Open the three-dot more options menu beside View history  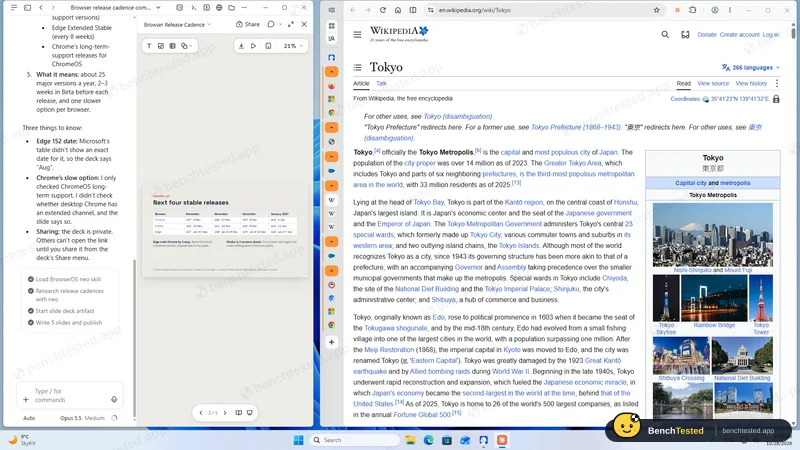[x=777, y=83]
